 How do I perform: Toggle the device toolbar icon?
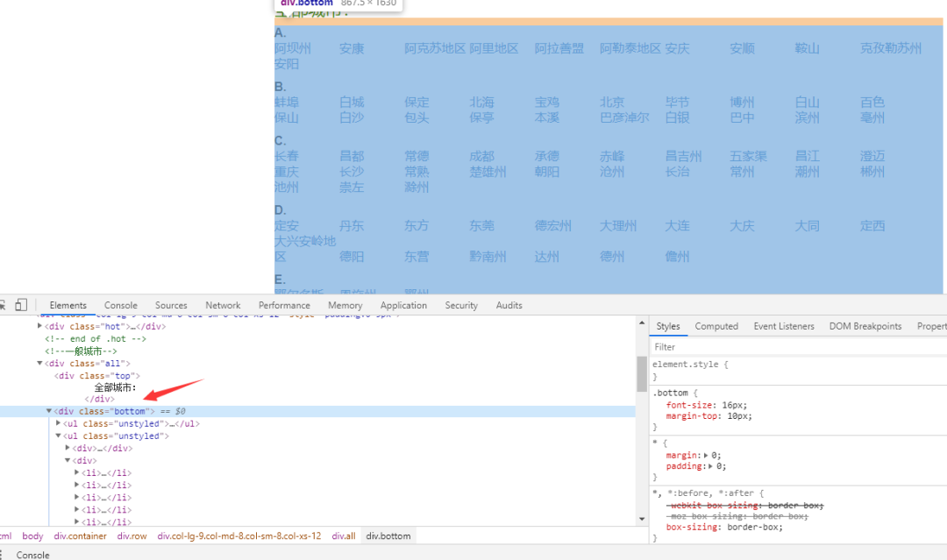pos(21,305)
